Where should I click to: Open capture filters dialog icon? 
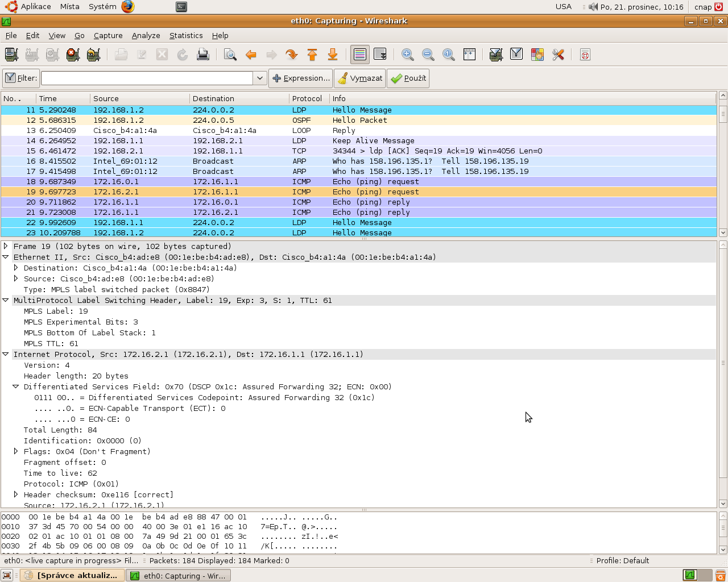496,55
